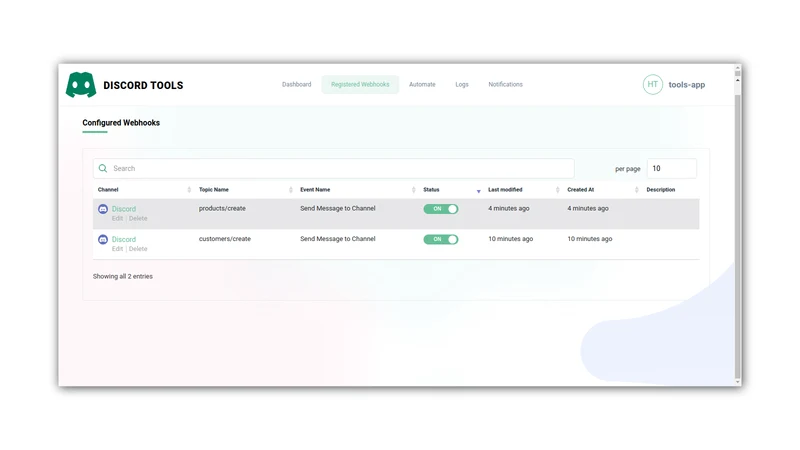Open the Notifications tab
The width and height of the screenshot is (800, 450).
pos(505,85)
